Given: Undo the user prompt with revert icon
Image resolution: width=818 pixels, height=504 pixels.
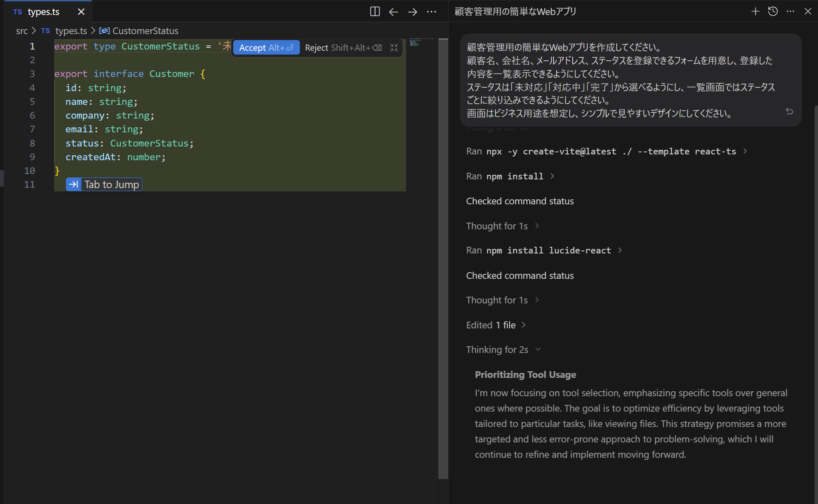Looking at the screenshot, I should click(x=789, y=111).
